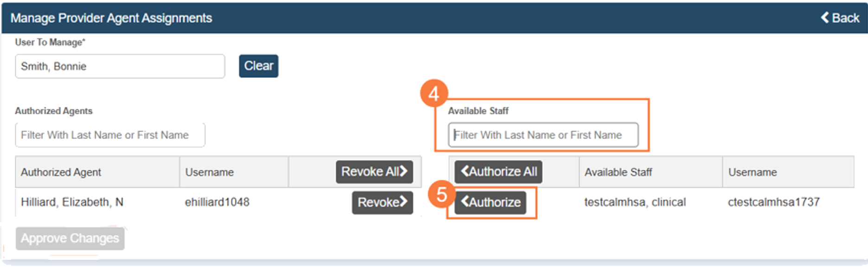Click the Back link in header
The height and width of the screenshot is (268, 868).
840,18
